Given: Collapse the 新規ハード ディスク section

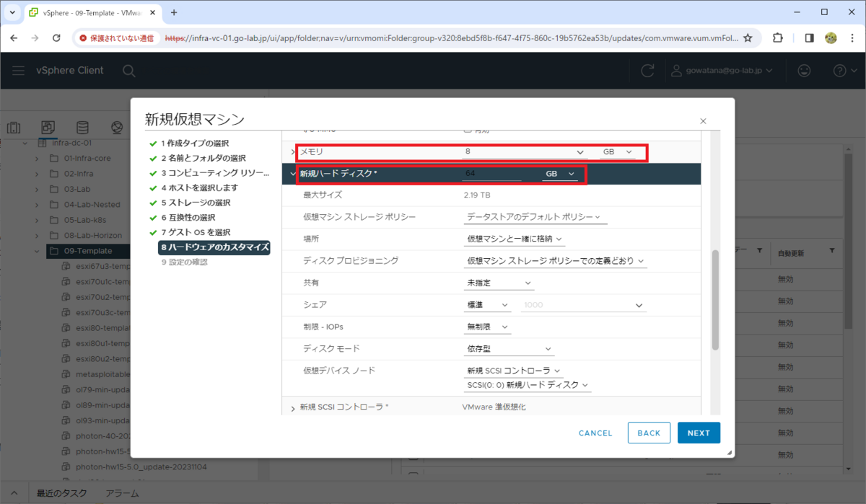Looking at the screenshot, I should [x=293, y=174].
